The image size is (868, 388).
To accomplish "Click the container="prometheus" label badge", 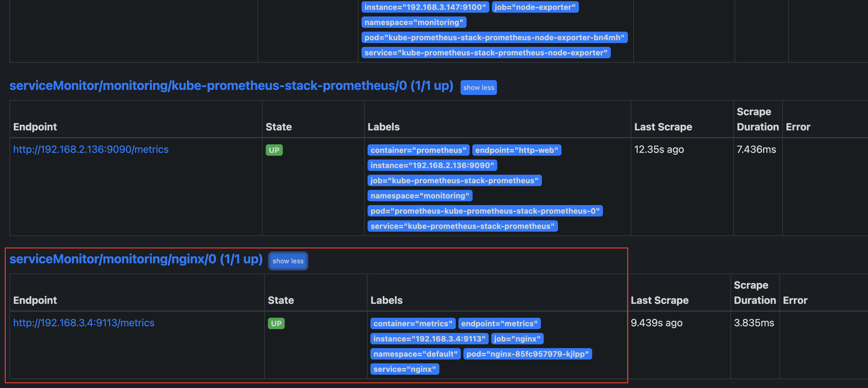I will [418, 150].
